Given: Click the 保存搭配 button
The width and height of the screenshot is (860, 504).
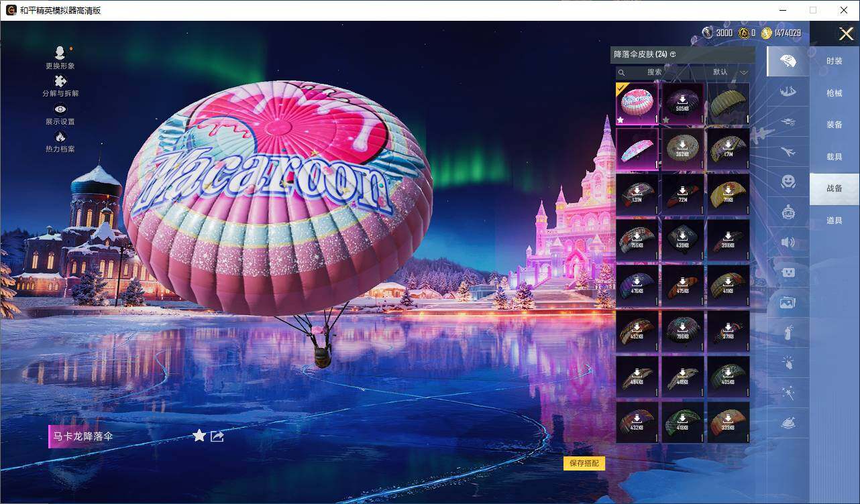Looking at the screenshot, I should pos(584,463).
